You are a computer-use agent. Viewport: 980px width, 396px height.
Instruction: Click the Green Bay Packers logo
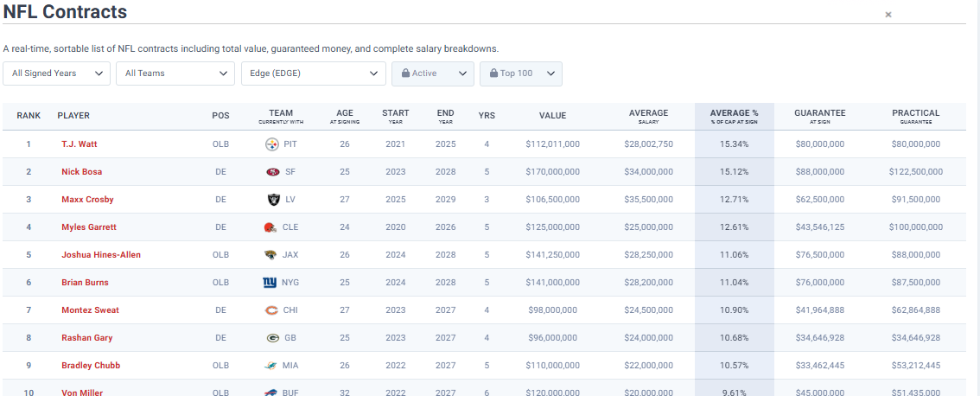pyautogui.click(x=272, y=338)
